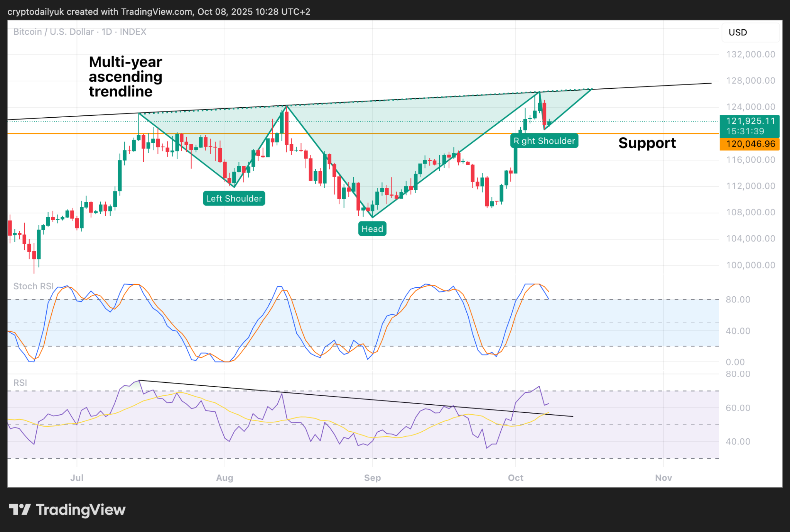Click the Left Shoulder label
This screenshot has width=790, height=532.
pyautogui.click(x=234, y=198)
